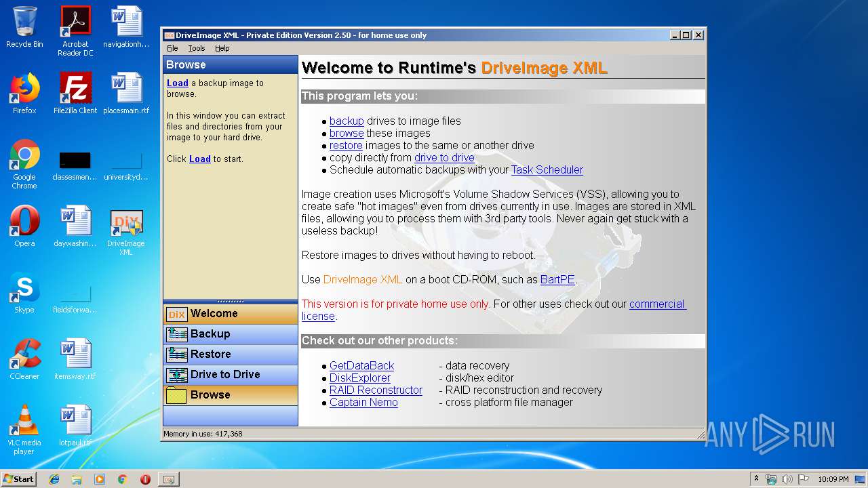Click the Restore drive icon
This screenshot has width=868, height=488.
point(176,354)
